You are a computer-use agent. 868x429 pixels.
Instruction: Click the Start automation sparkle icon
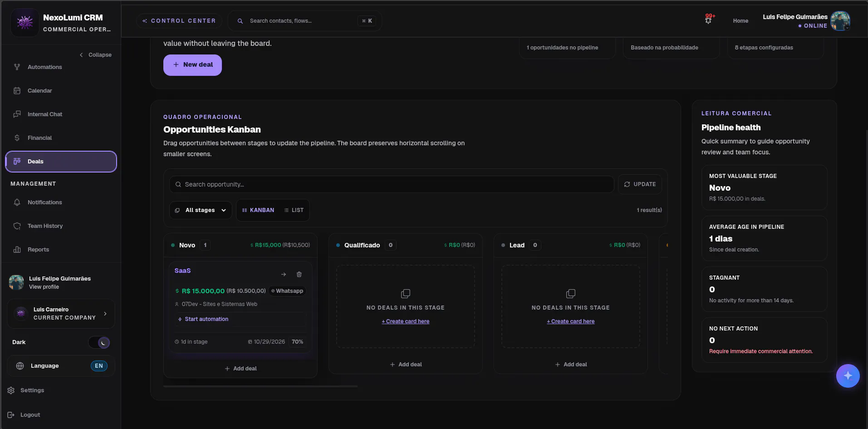click(180, 320)
